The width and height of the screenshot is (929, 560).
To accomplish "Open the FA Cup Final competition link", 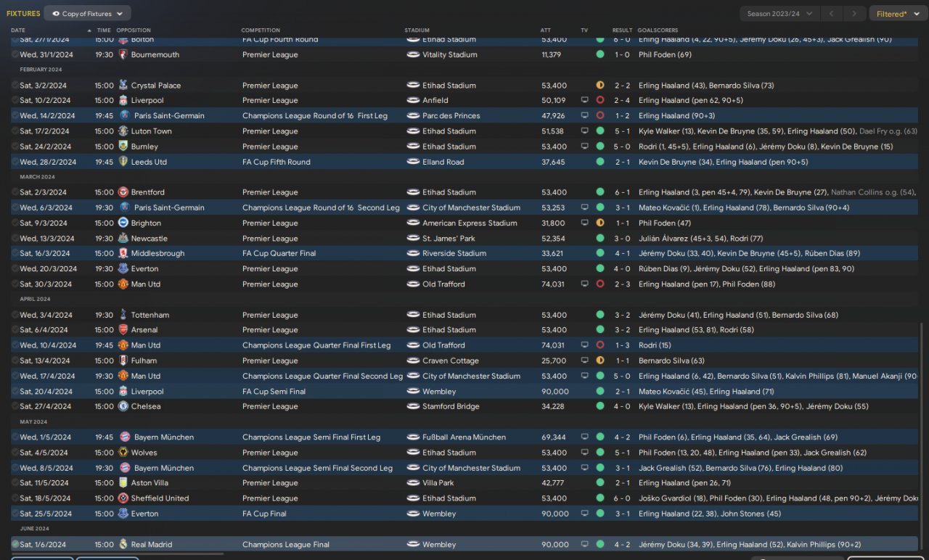I will (x=264, y=514).
